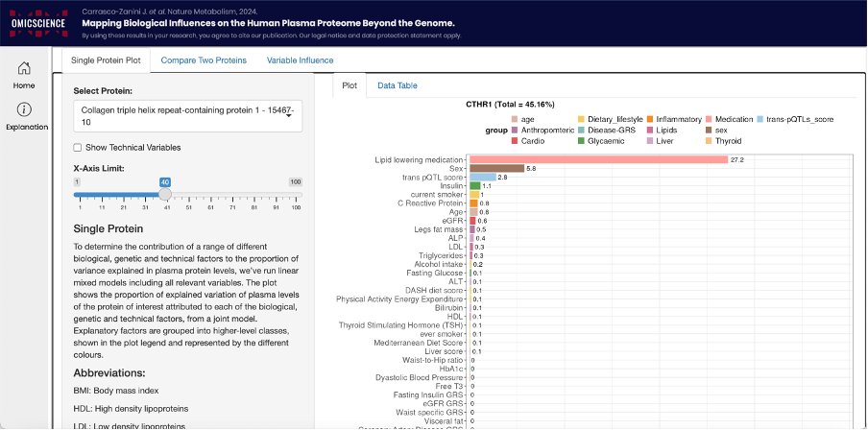Click the 'Bilirubin' axis label
Screen dimensions: 868x430
point(449,308)
